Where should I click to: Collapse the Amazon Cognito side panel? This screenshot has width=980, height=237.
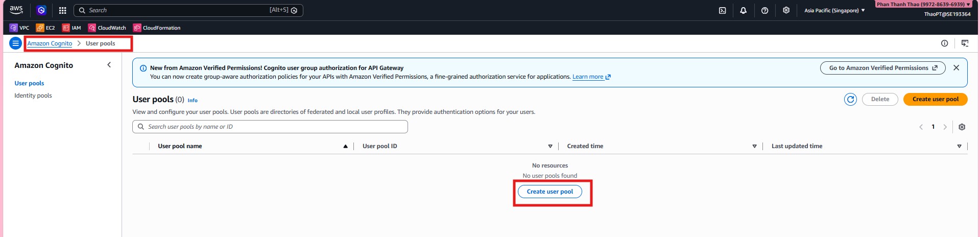tap(109, 65)
